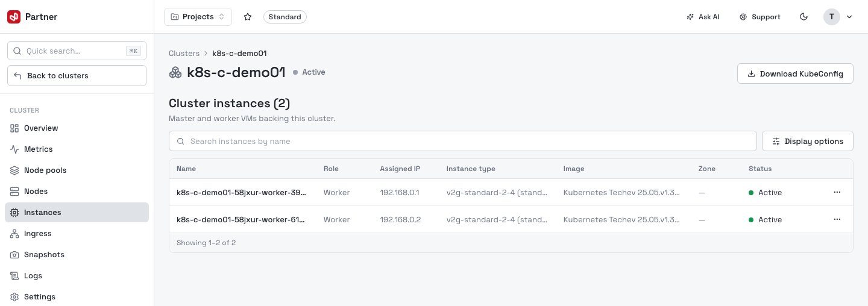Download the KubeConfig file
Screen dimensions: 868x306
(x=795, y=74)
